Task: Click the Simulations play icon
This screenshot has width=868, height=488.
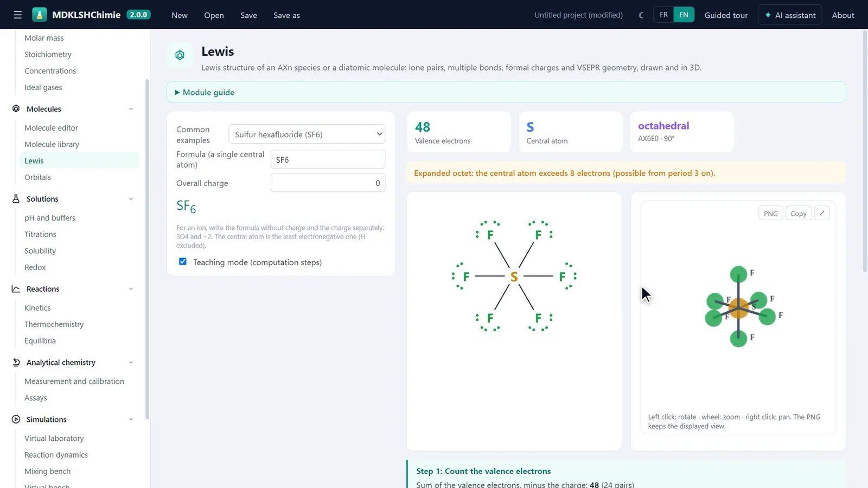Action: tap(16, 419)
